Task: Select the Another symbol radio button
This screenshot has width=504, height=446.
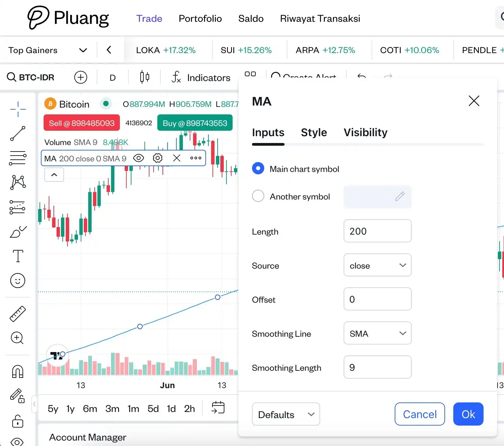Action: click(258, 196)
